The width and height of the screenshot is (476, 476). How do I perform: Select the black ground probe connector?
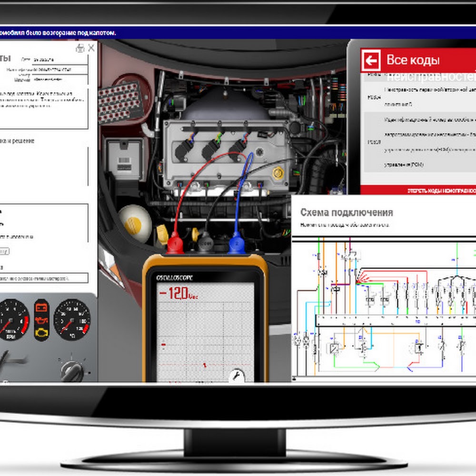coord(206,242)
